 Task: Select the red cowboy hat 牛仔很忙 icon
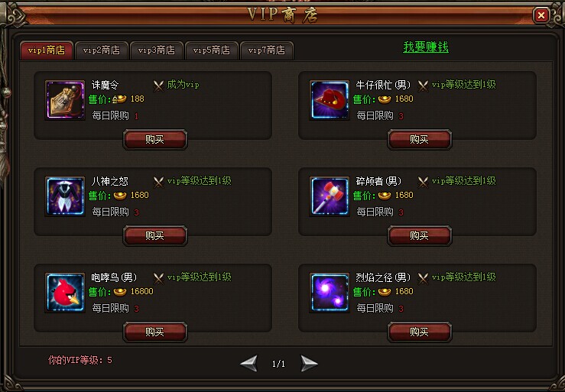tap(330, 100)
